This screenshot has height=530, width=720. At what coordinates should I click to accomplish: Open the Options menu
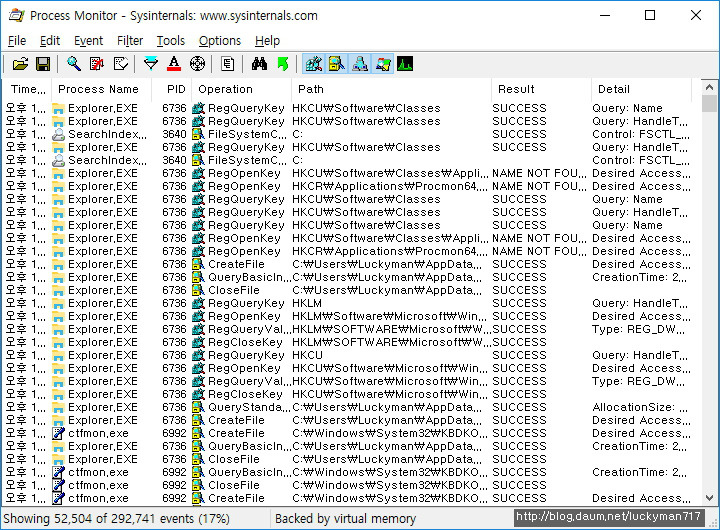click(219, 41)
